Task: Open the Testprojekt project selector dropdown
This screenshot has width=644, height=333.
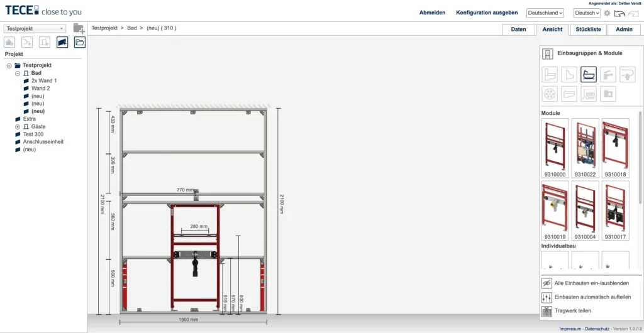Action: click(35, 28)
